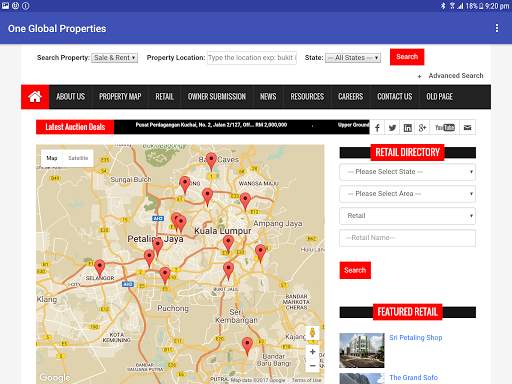This screenshot has height=384, width=512.
Task: Click the Terms of Use map link
Action: coord(306,380)
